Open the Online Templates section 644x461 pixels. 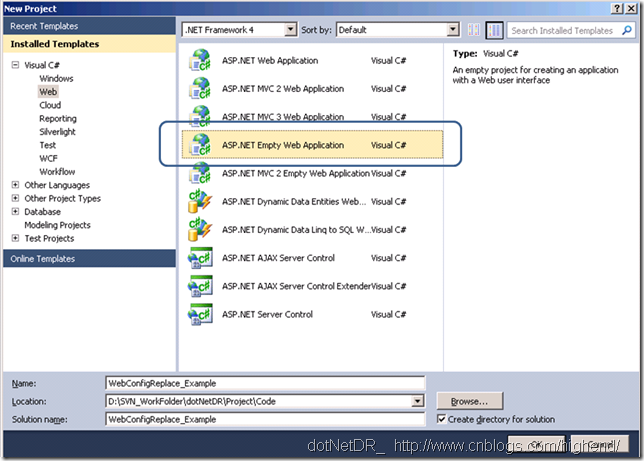click(x=90, y=258)
